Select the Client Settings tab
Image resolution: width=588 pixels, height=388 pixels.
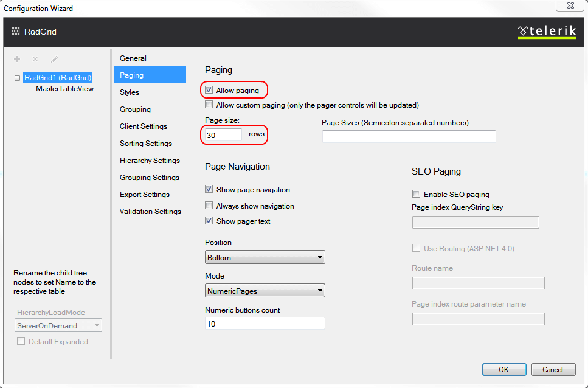tap(144, 126)
